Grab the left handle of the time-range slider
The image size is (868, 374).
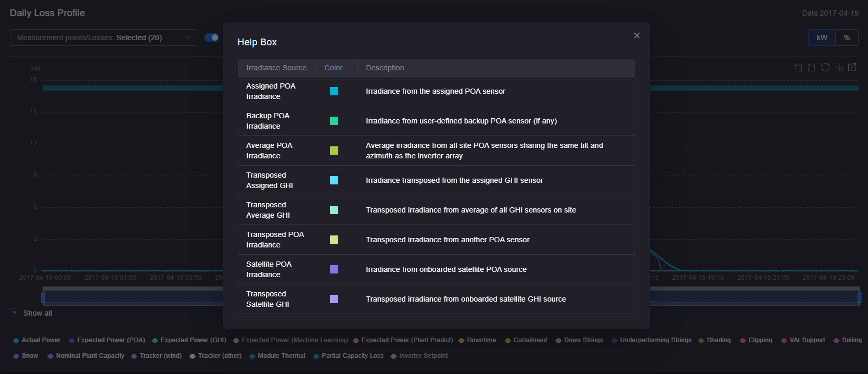tap(43, 297)
